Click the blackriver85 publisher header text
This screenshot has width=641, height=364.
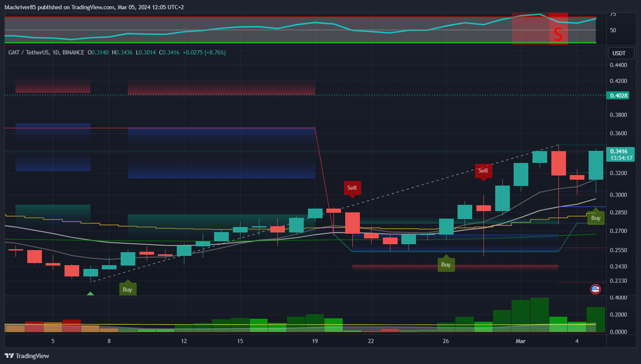coord(94,7)
